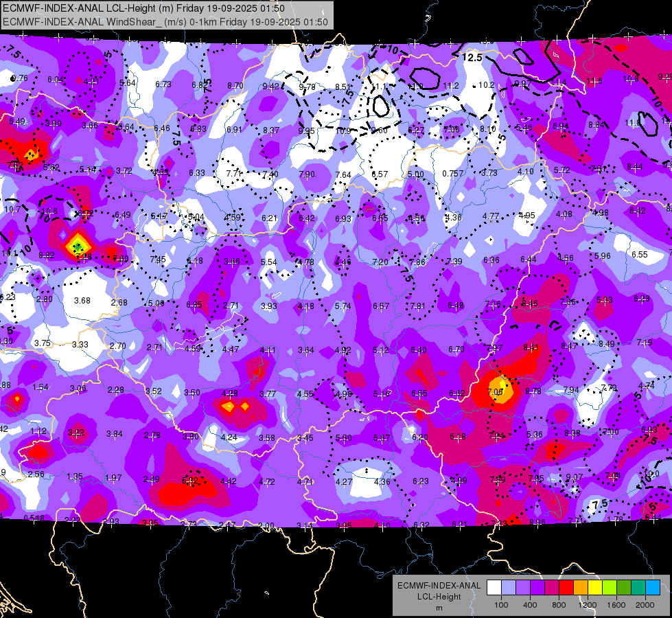Click the red legend color swatch
The height and width of the screenshot is (618, 672).
[x=566, y=588]
